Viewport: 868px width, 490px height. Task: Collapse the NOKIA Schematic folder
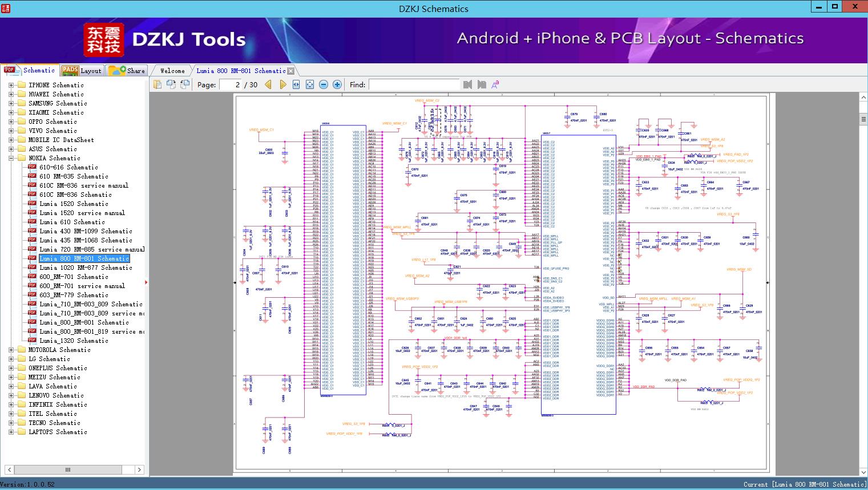tap(11, 158)
